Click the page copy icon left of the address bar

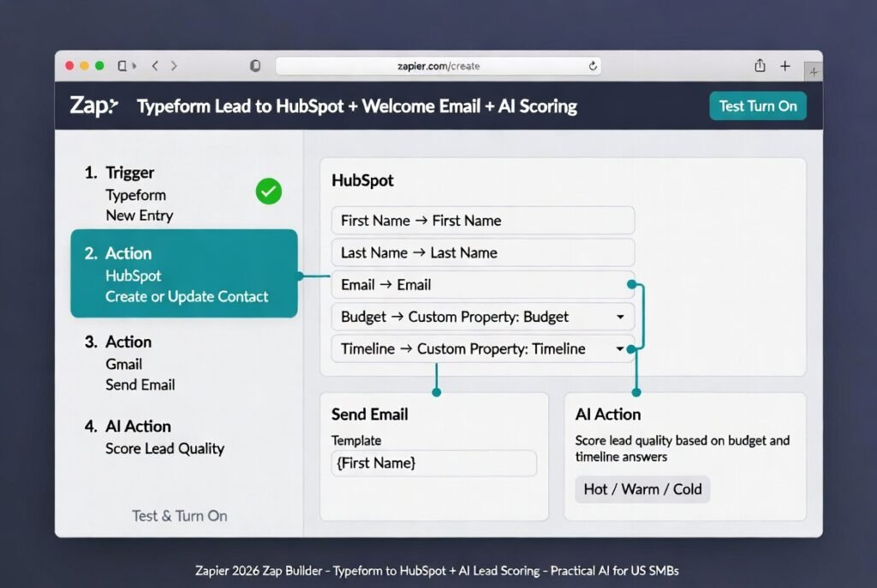(254, 65)
